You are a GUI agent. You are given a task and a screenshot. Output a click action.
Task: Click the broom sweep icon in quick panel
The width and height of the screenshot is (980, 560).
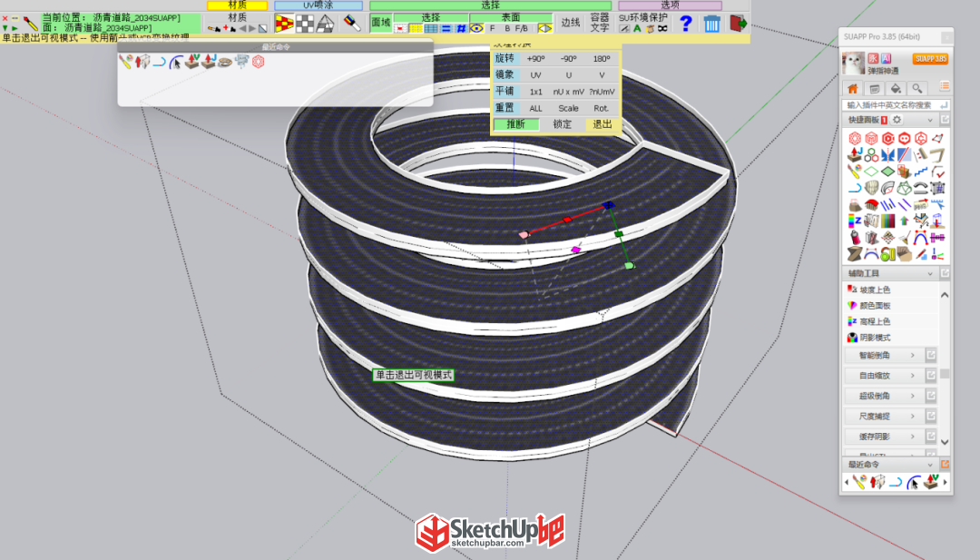pyautogui.click(x=905, y=238)
